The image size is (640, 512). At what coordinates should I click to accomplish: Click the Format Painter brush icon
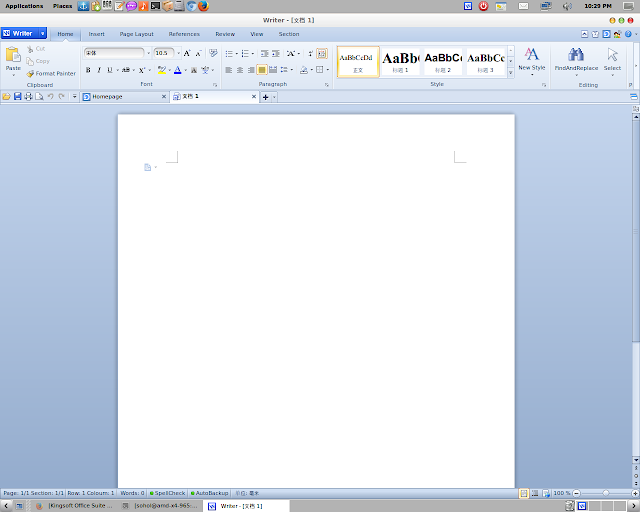coord(30,73)
